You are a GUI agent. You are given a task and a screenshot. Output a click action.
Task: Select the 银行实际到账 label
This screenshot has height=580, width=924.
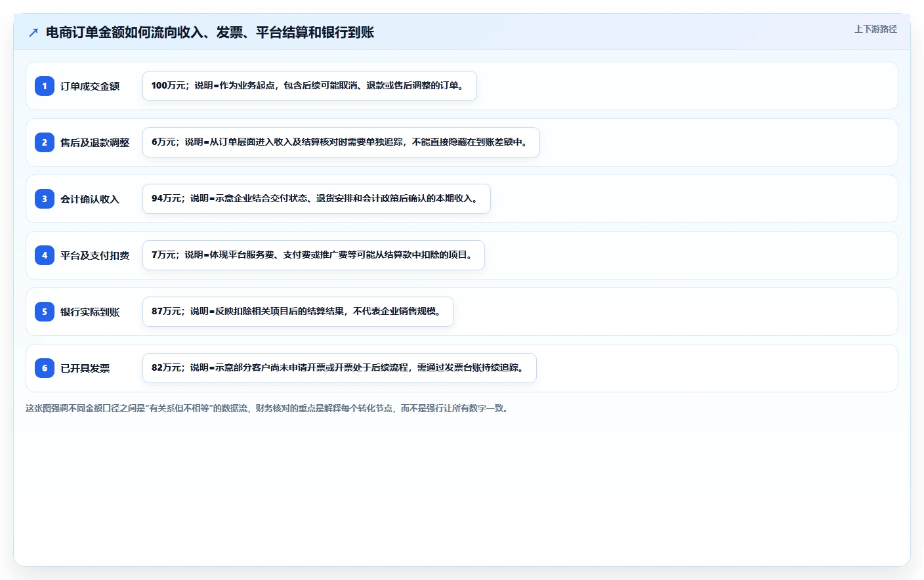pos(90,312)
